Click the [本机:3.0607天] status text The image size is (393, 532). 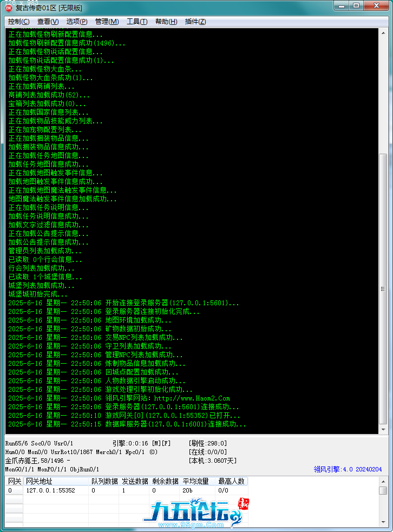pos(212,461)
